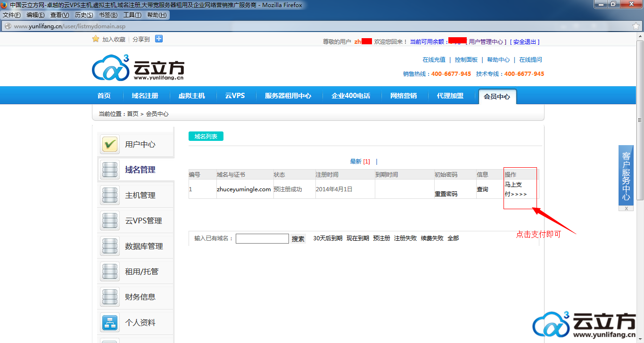The height and width of the screenshot is (343, 644).
Task: Switch to the 虚拟主机 navigation tab
Action: pos(191,96)
